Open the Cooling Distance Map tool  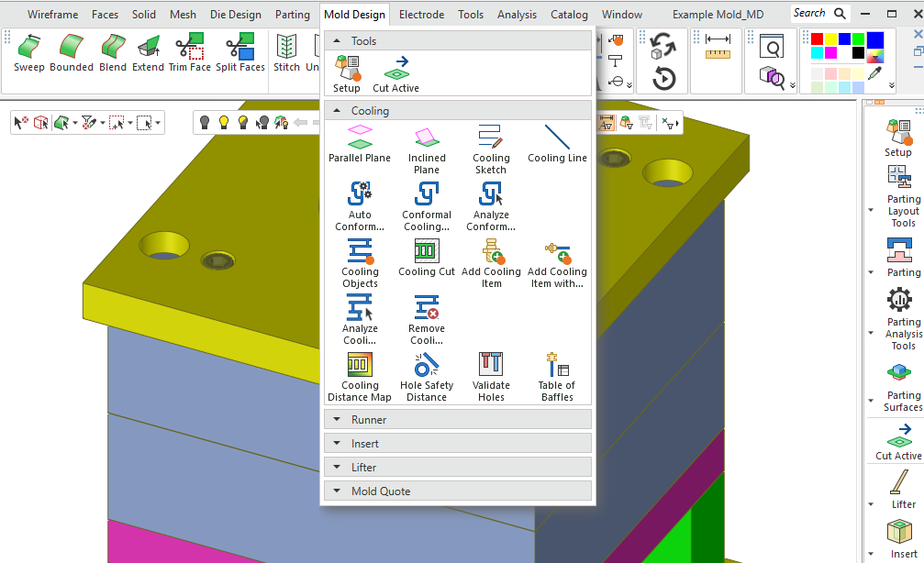[x=360, y=377]
